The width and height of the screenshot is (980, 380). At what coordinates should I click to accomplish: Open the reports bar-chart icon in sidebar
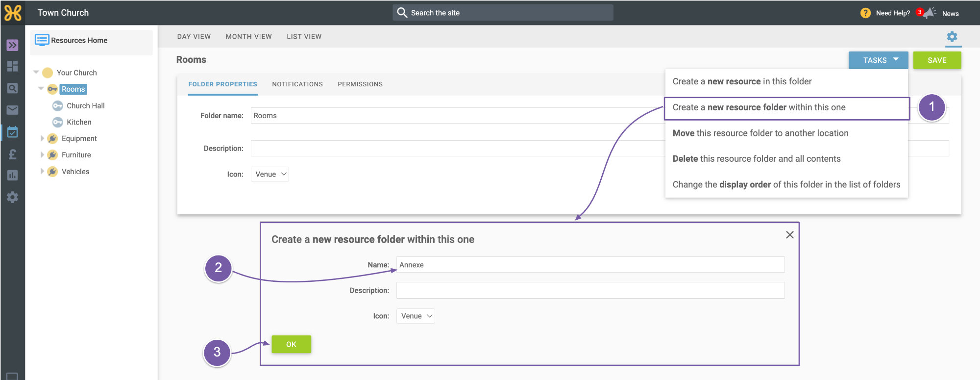click(x=12, y=175)
